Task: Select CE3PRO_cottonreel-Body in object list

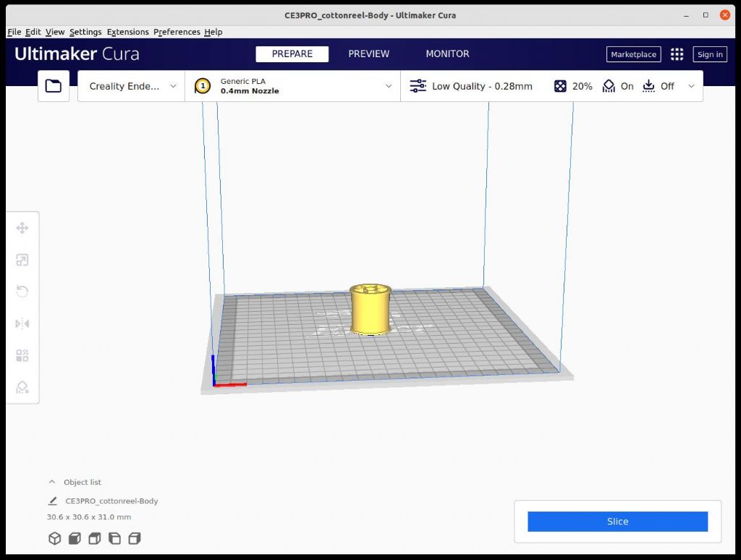Action: [x=111, y=501]
